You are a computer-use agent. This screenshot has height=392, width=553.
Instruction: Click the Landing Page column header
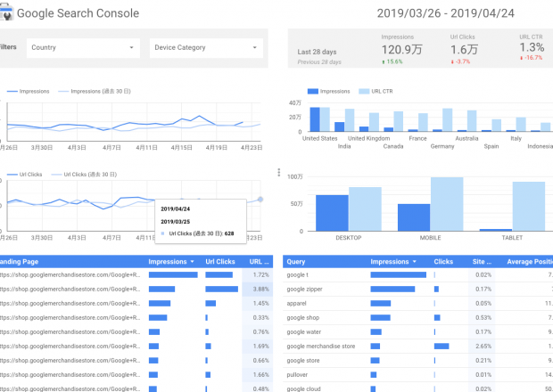(19, 262)
